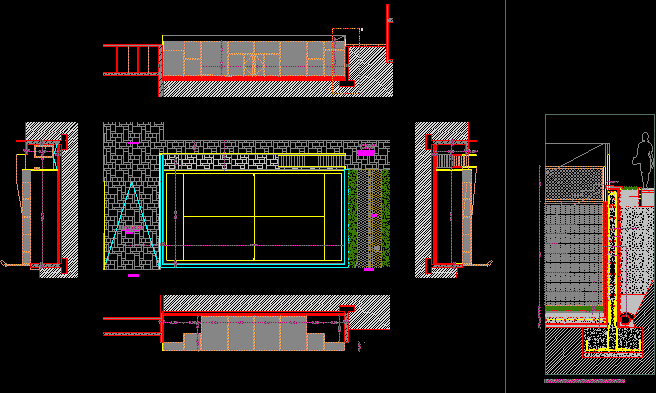Select the red railing fence in the top elevation
The image size is (656, 393).
pyautogui.click(x=131, y=60)
